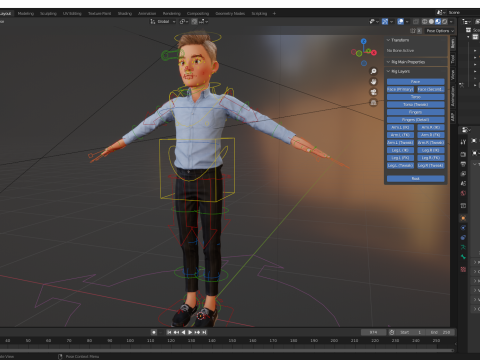
Task: Open overlays options dropdown arrow
Action: point(407,22)
